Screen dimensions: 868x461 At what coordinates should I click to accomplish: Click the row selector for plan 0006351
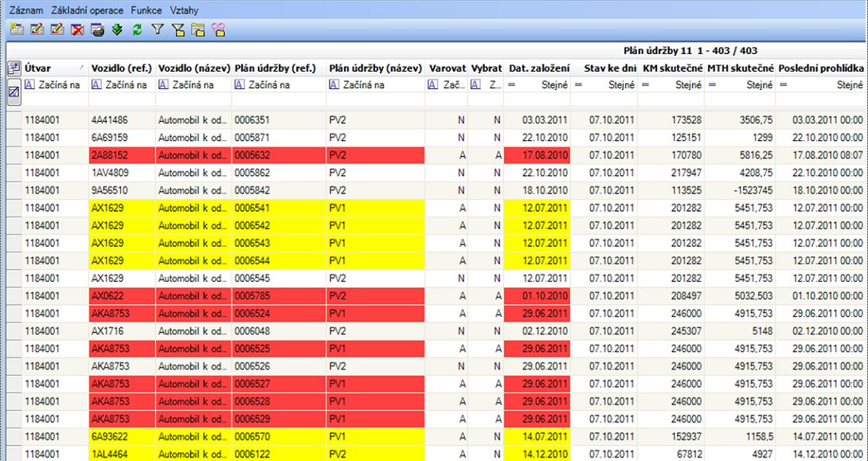point(14,119)
